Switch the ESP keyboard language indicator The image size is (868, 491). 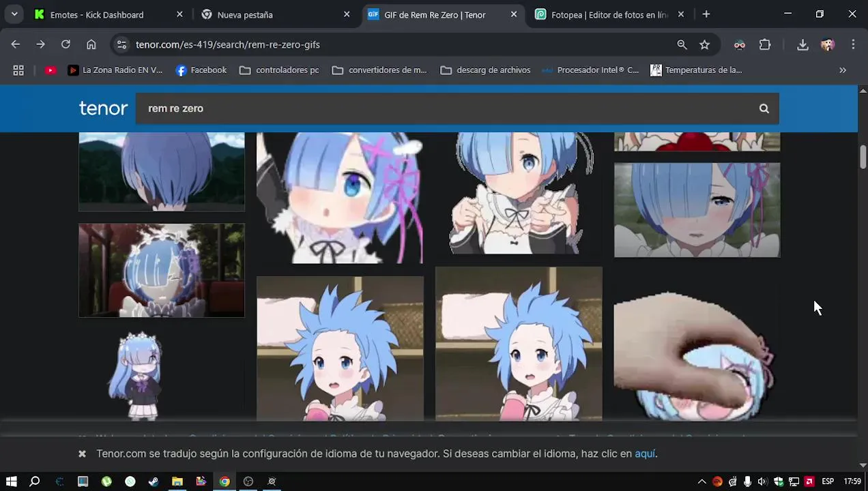coord(828,481)
